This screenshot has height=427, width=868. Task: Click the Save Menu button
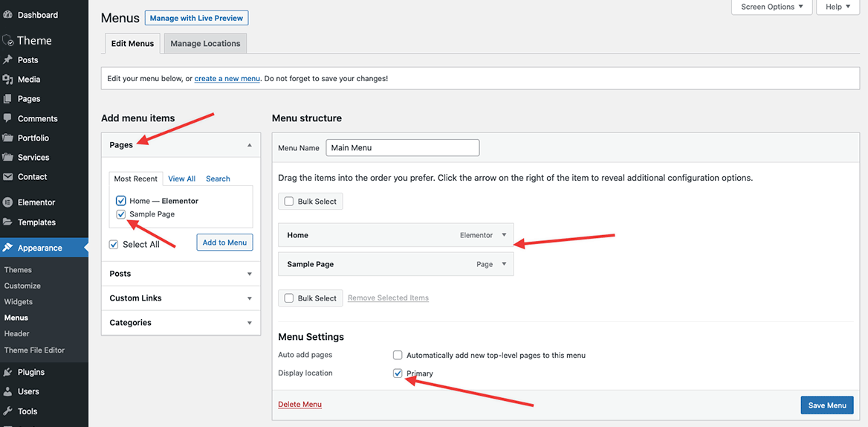(x=826, y=405)
